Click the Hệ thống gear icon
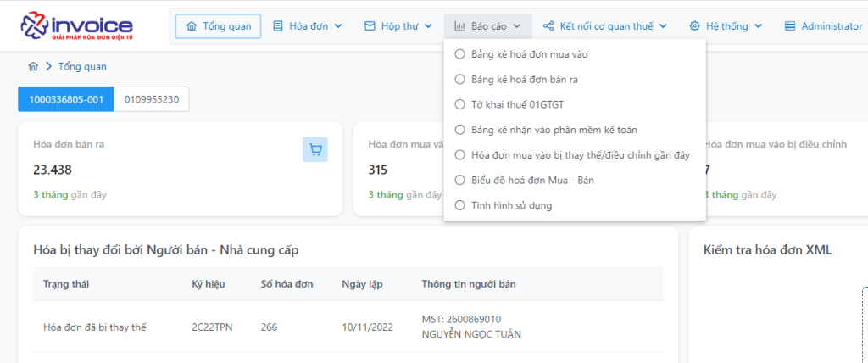 pos(694,26)
